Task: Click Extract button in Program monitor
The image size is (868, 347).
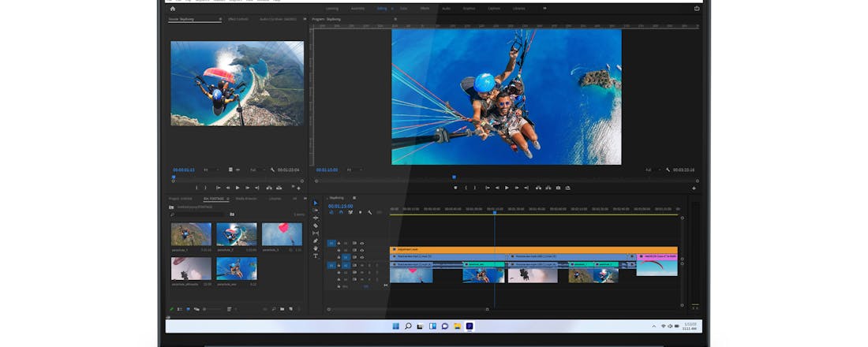Action: click(x=548, y=188)
